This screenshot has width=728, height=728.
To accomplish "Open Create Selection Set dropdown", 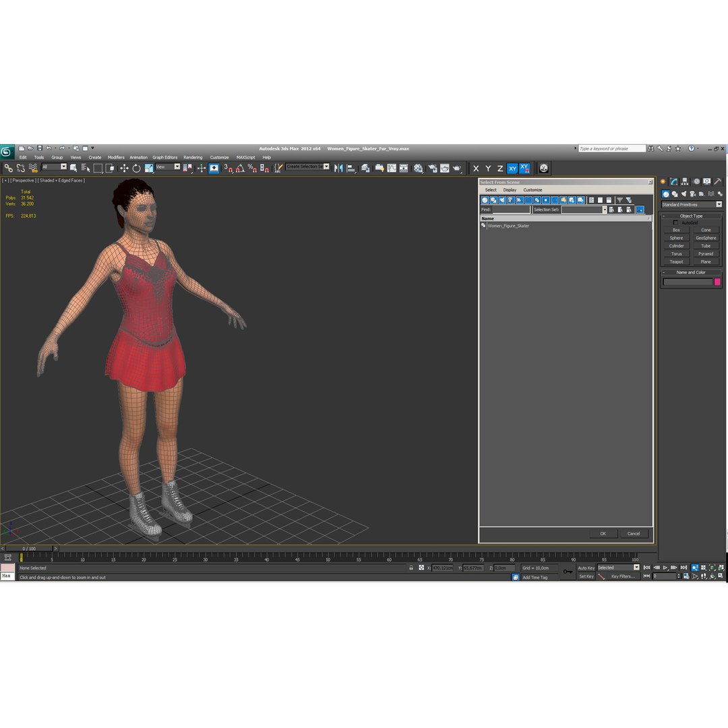I will (x=307, y=166).
